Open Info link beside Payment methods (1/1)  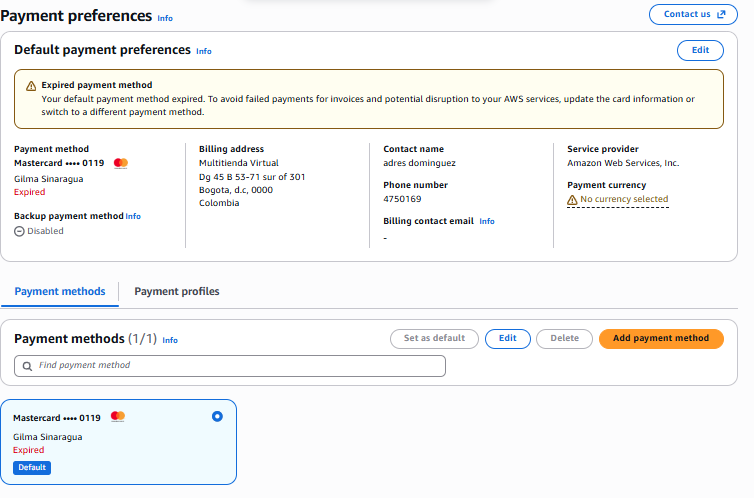[170, 340]
